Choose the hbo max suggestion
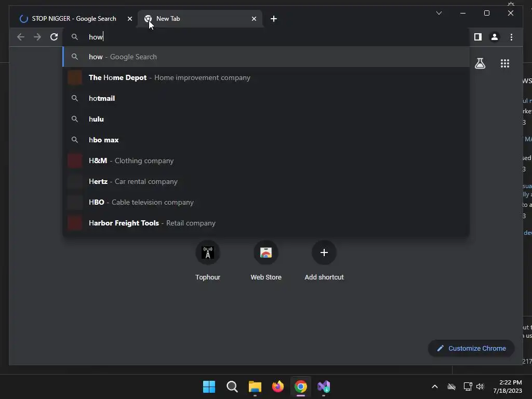532x399 pixels. [x=266, y=140]
